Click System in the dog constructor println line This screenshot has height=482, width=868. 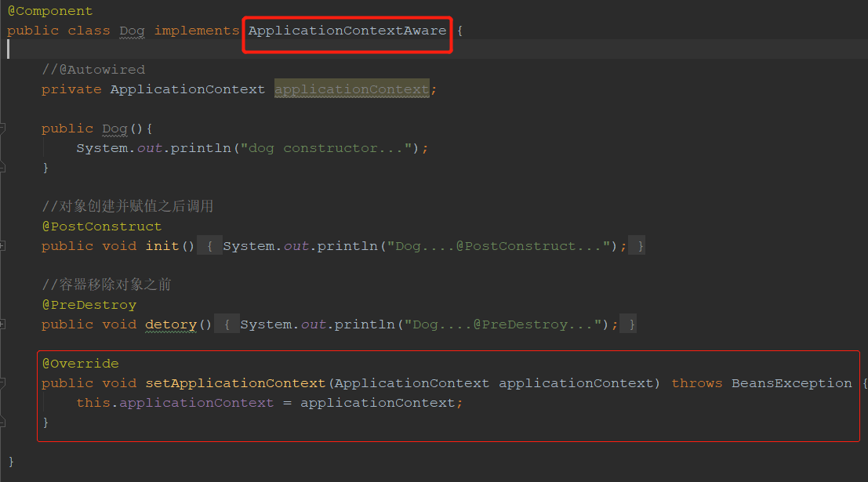click(x=102, y=148)
